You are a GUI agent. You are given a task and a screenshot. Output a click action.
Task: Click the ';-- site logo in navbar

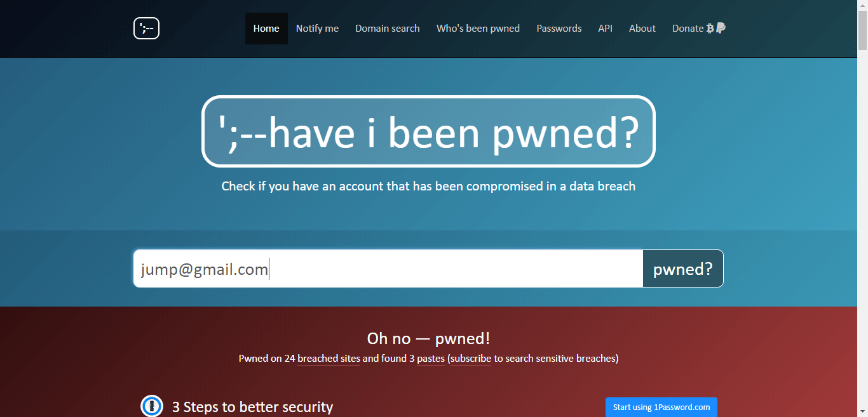pyautogui.click(x=146, y=29)
